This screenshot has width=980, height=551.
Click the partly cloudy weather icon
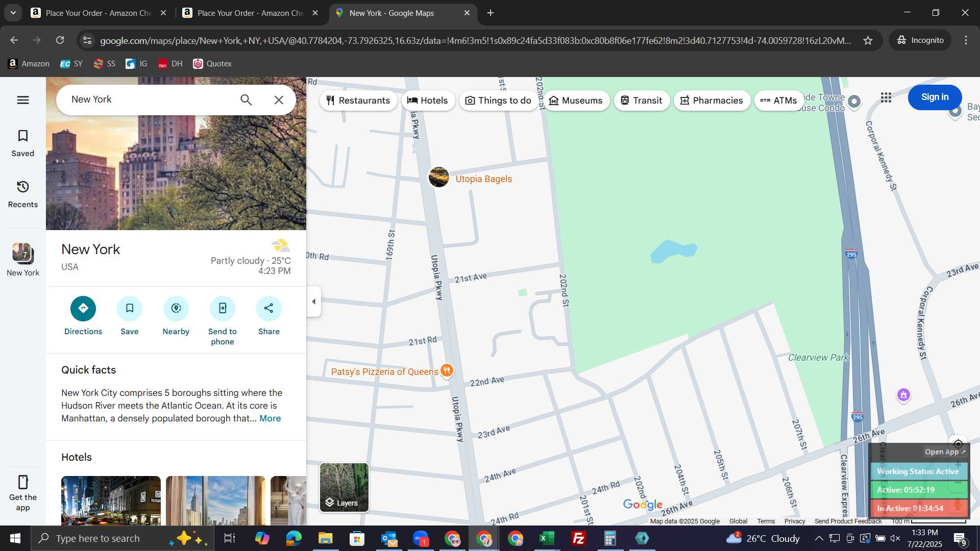tap(280, 245)
